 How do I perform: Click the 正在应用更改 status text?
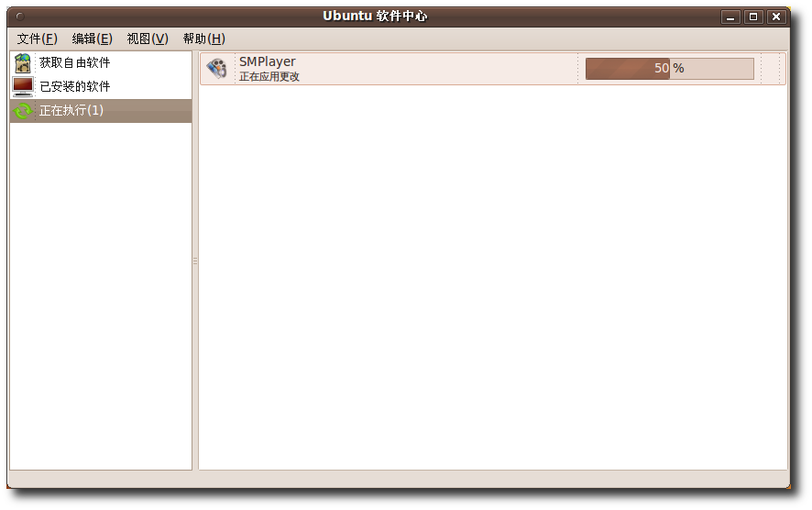pyautogui.click(x=269, y=77)
